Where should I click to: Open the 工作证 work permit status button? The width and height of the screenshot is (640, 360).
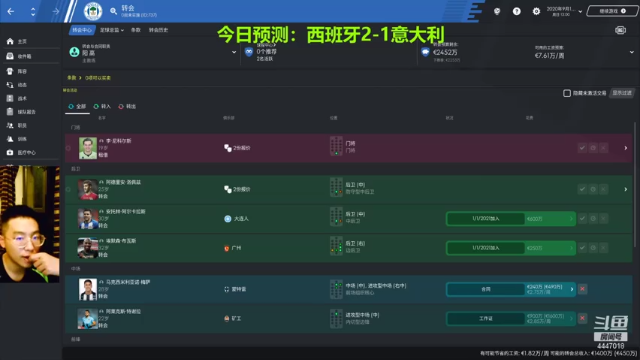click(486, 318)
